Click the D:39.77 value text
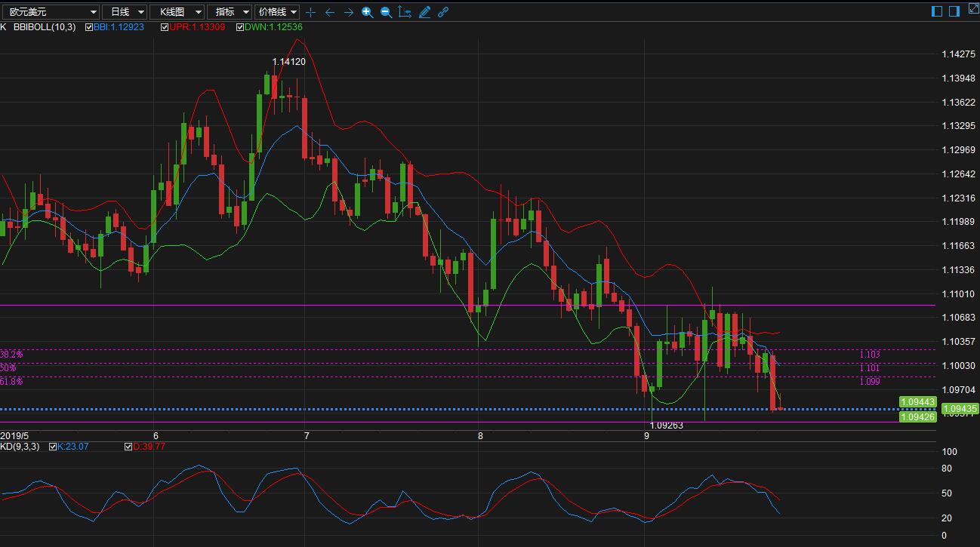Screen dimensions: 980x547 149,447
